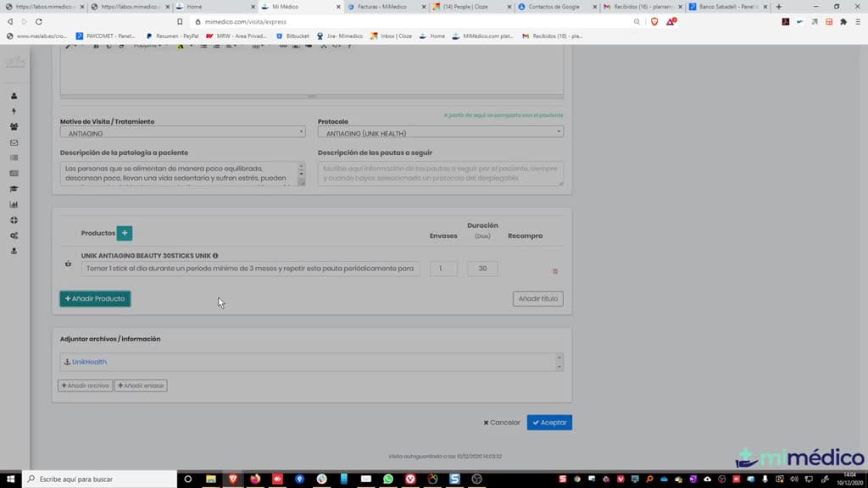Delete the UNIK ANTIAGING product row
Screen dimensions: 868x488
click(555, 271)
